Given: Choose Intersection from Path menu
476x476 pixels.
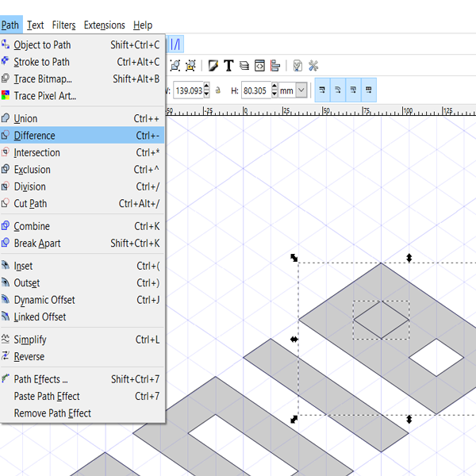Looking at the screenshot, I should (x=82, y=152).
